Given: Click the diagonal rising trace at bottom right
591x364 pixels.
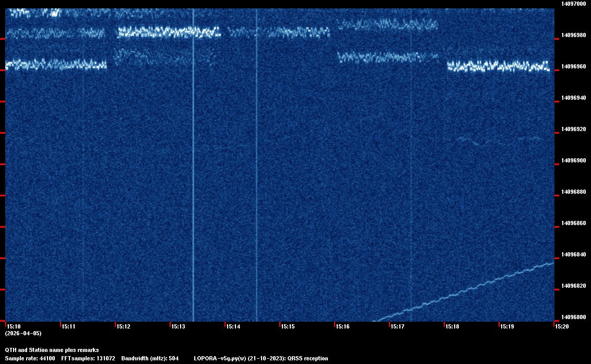Looking at the screenshot, I should [x=470, y=289].
